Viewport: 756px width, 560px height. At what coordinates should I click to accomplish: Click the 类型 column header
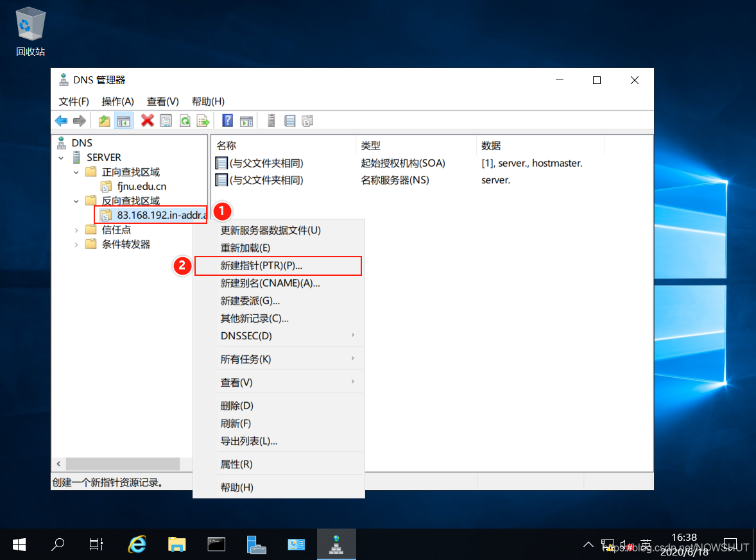tap(371, 146)
